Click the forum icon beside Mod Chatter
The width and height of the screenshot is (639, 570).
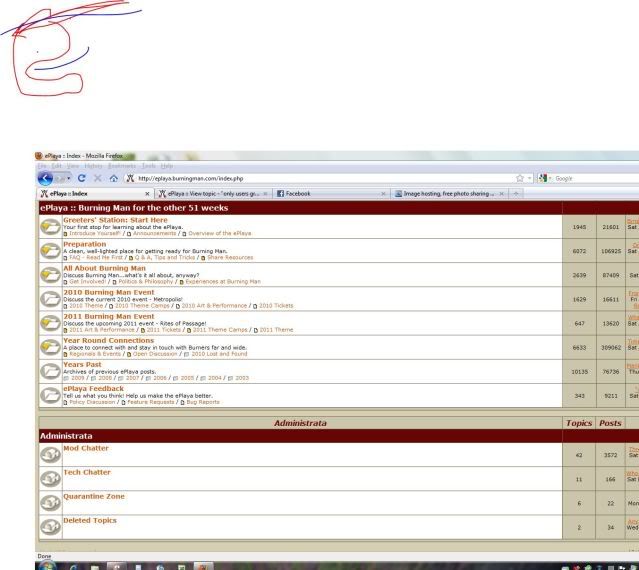coord(50,455)
